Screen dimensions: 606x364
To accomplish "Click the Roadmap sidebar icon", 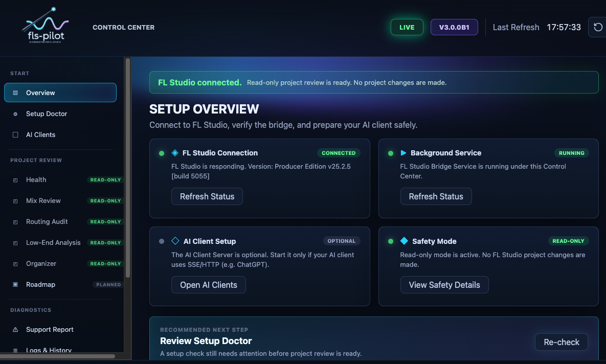I will (15, 284).
